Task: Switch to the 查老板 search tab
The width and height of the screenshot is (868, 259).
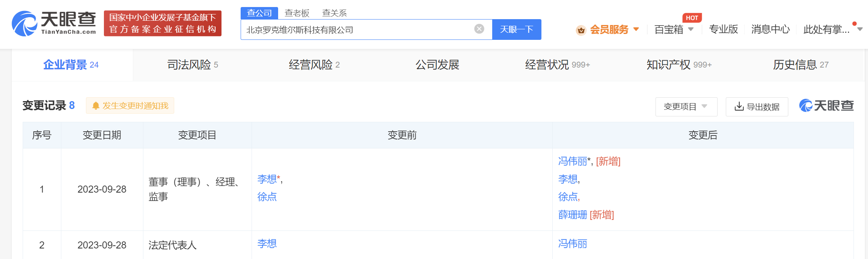Action: coord(297,13)
